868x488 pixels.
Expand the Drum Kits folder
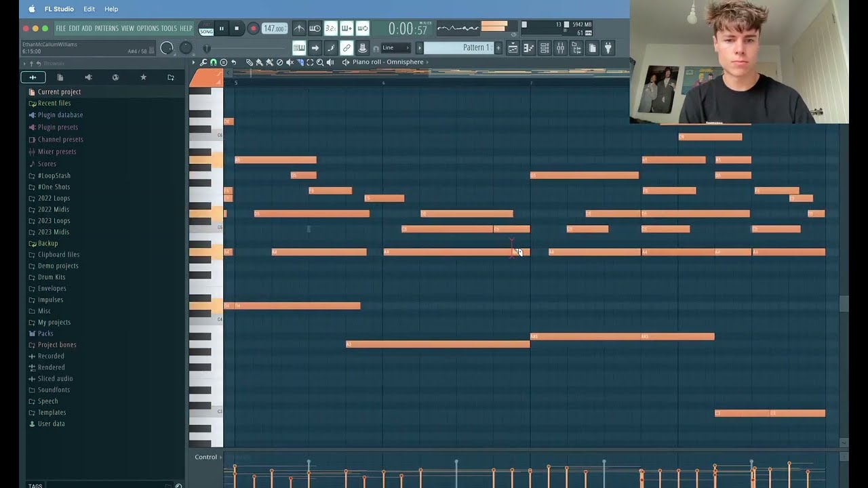pos(52,277)
